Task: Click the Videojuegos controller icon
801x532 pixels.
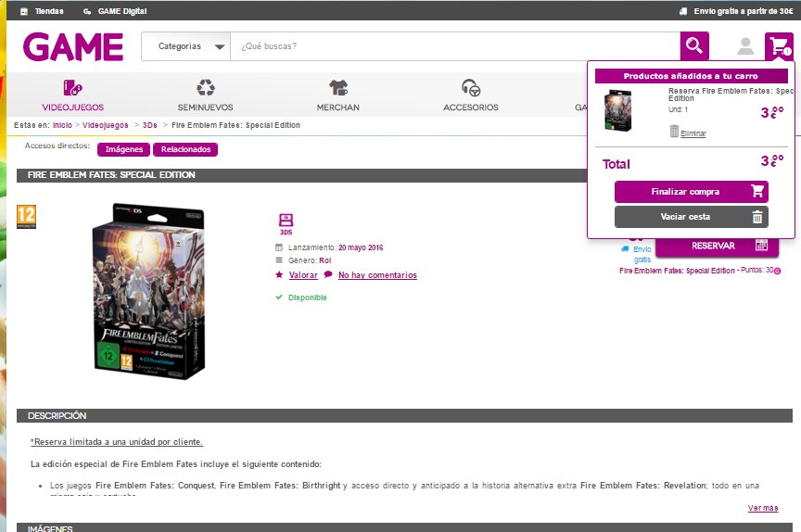Action: [72, 88]
